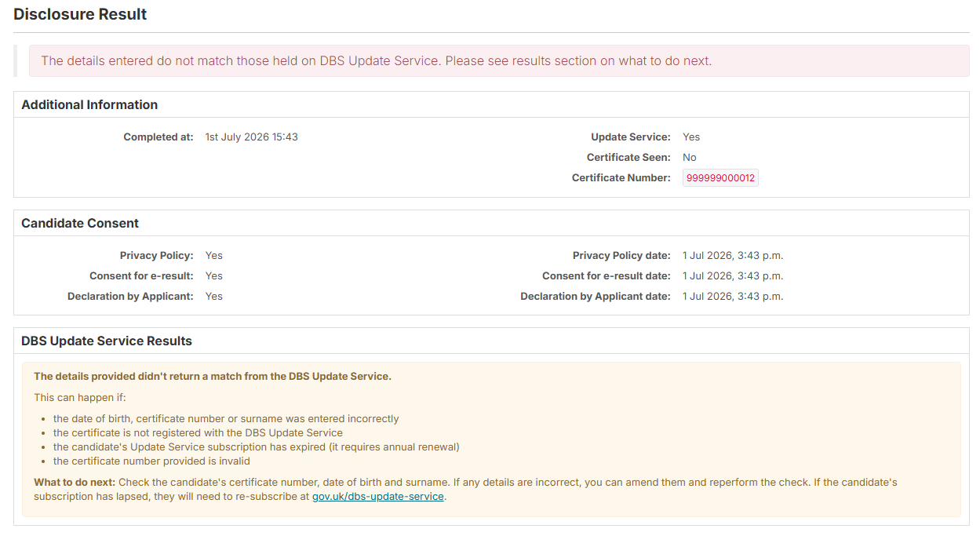Click the bullet about expired subscription
Viewport: 980px width, 536px height.
[256, 447]
